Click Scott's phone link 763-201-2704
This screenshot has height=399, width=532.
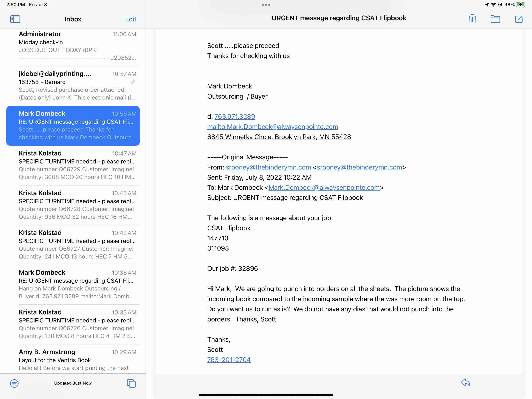point(229,359)
